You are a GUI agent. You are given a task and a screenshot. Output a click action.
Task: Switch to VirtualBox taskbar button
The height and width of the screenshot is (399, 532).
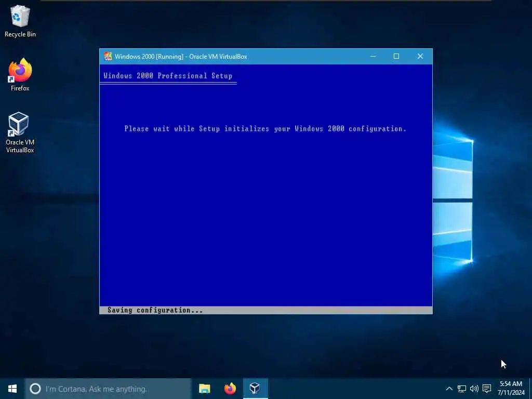pos(256,389)
